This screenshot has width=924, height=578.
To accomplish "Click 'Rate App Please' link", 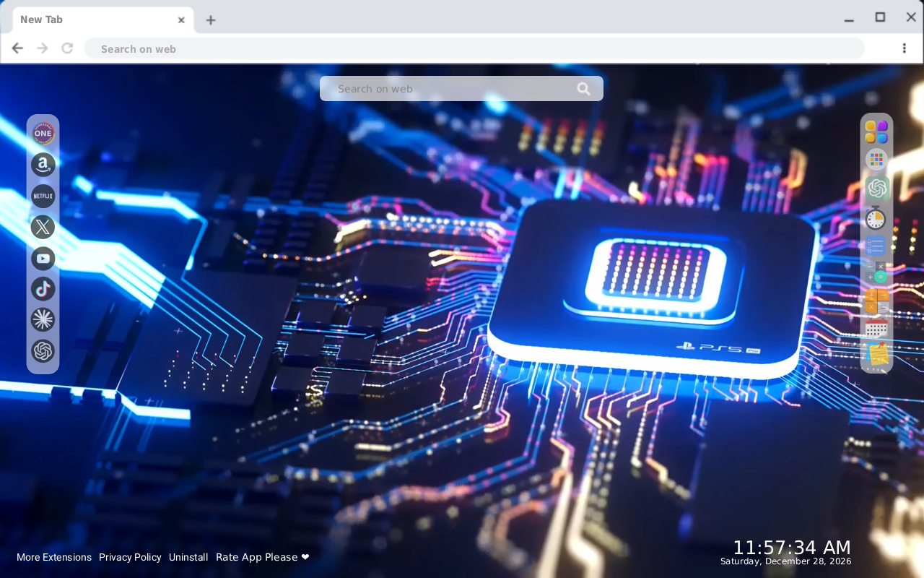I will [263, 557].
